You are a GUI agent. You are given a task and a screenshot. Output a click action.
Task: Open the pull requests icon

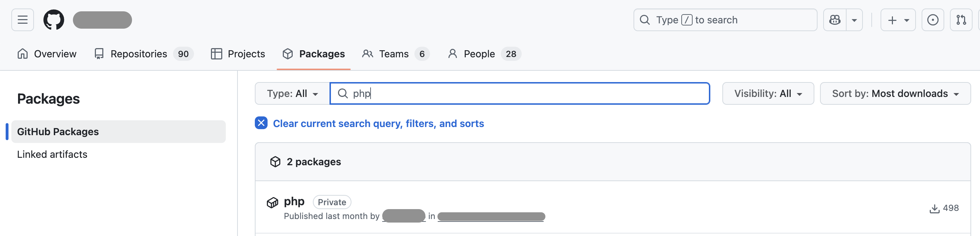(961, 20)
